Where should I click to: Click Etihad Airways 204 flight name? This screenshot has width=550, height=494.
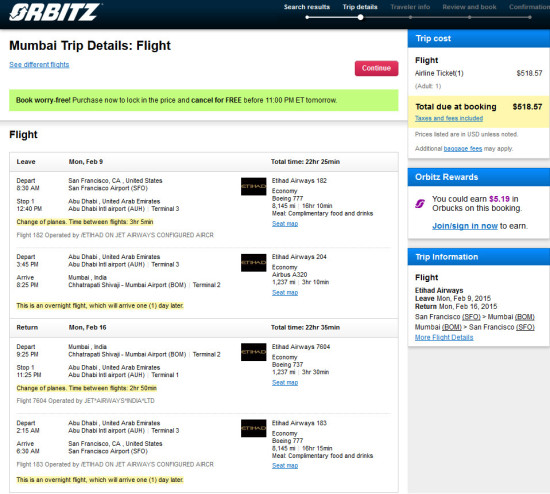(x=299, y=257)
